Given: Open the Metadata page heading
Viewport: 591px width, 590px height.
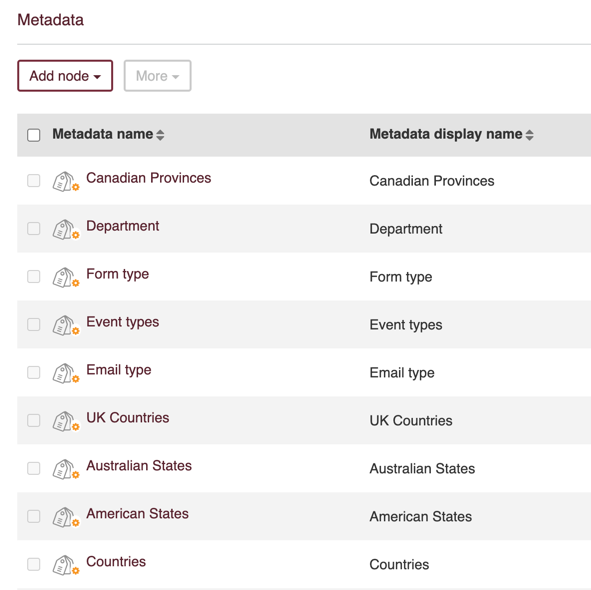Looking at the screenshot, I should click(x=51, y=20).
